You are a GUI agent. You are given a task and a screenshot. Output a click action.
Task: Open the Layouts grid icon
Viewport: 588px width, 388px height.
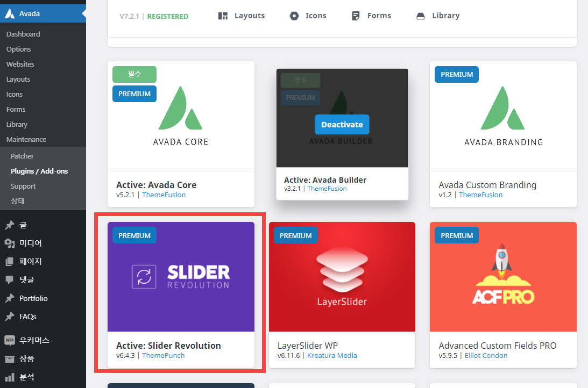coord(223,16)
